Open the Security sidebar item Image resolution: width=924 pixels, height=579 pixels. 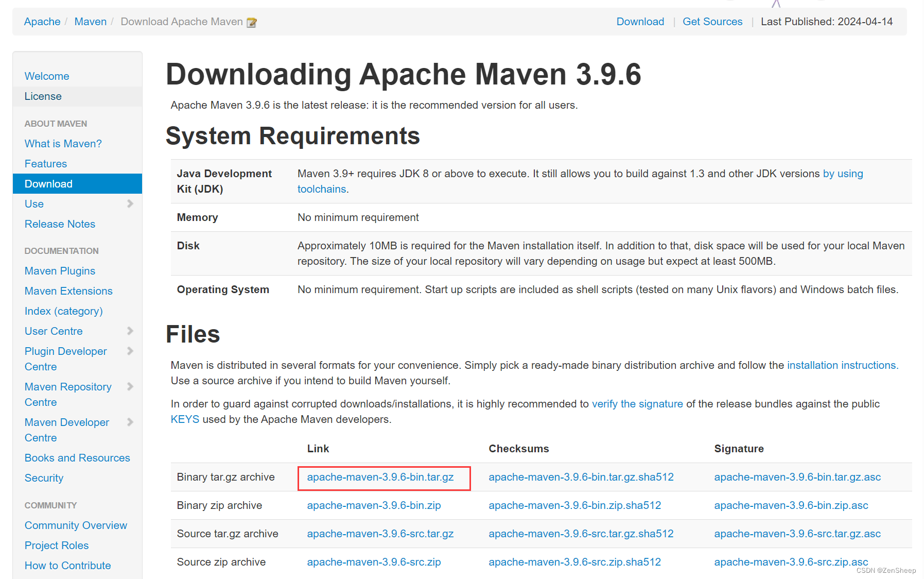click(44, 478)
